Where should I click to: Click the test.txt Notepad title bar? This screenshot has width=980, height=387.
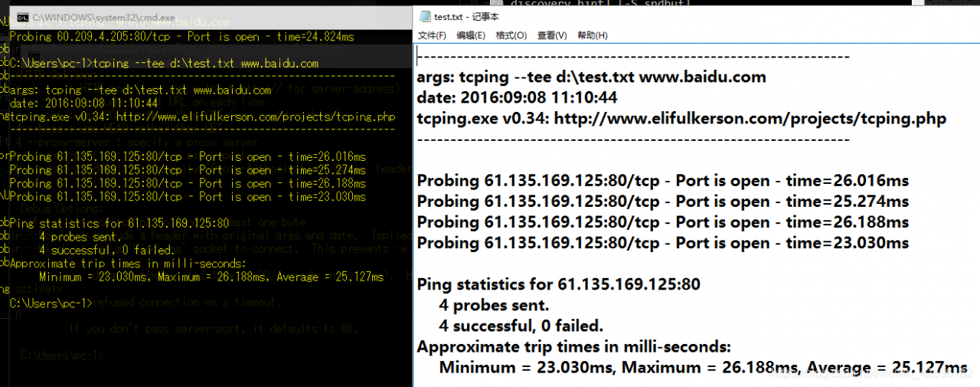(697, 16)
